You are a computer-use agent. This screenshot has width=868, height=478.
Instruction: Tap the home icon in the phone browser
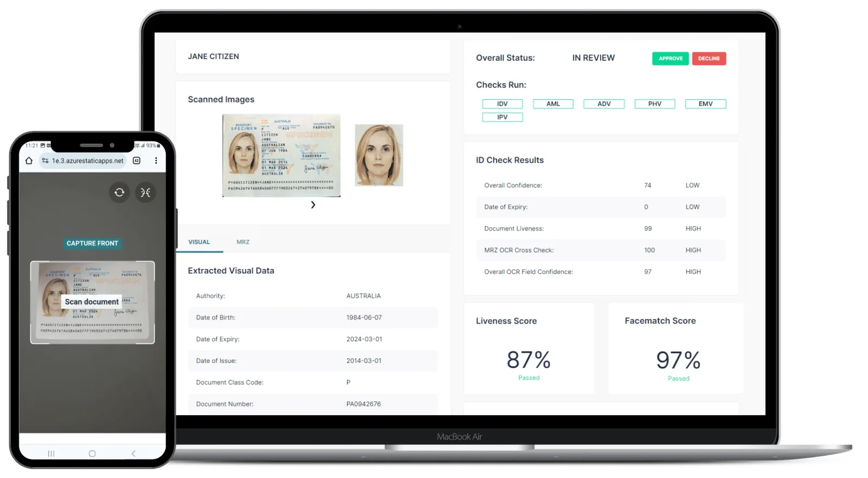pos(29,161)
